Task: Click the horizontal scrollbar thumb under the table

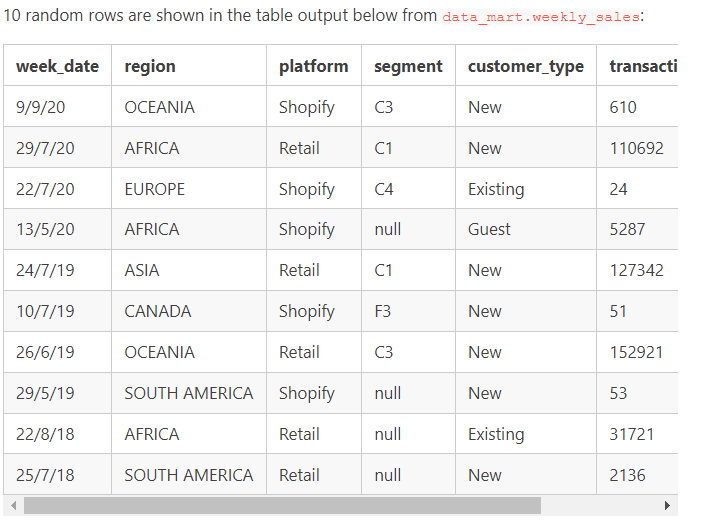Action: [282, 506]
